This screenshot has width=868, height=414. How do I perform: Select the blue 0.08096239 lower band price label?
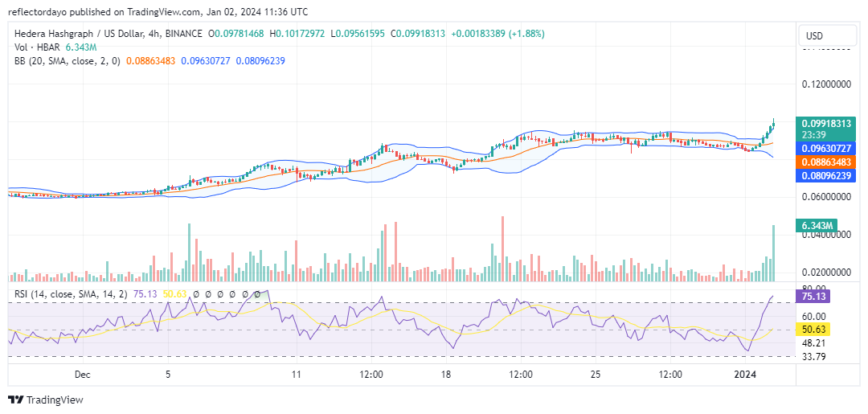[x=825, y=176]
